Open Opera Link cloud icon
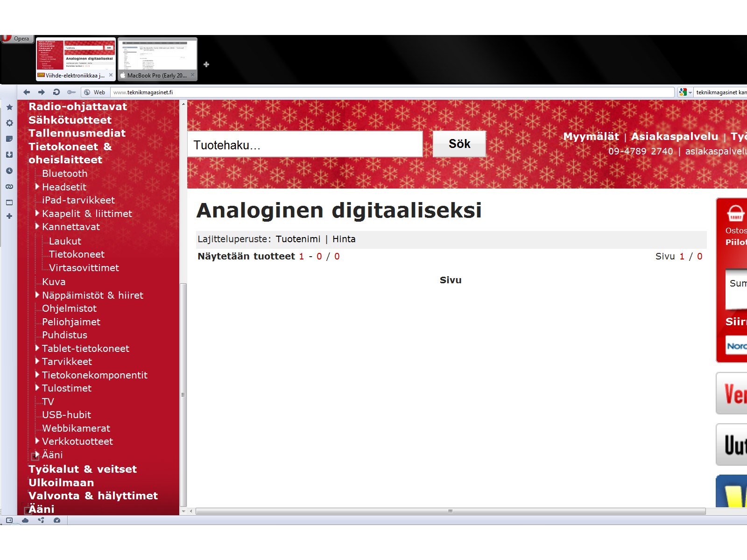Viewport: 747px width, 560px height. tap(25, 520)
